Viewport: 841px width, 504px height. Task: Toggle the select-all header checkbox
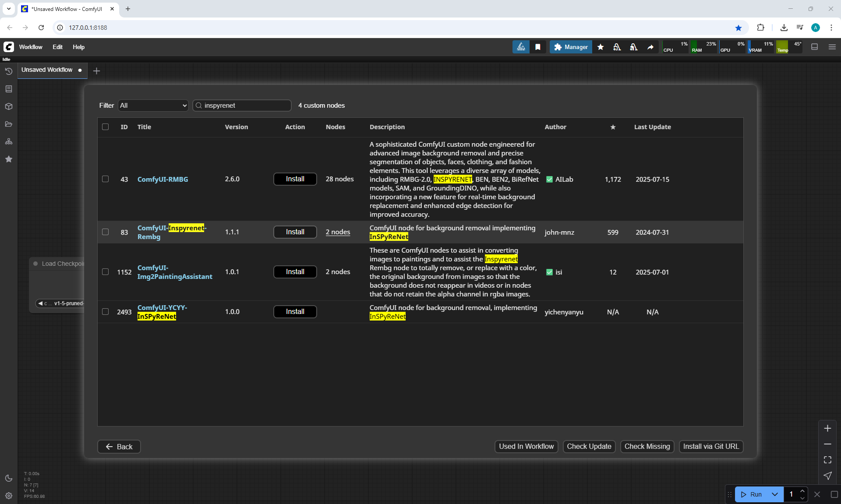[x=105, y=127]
